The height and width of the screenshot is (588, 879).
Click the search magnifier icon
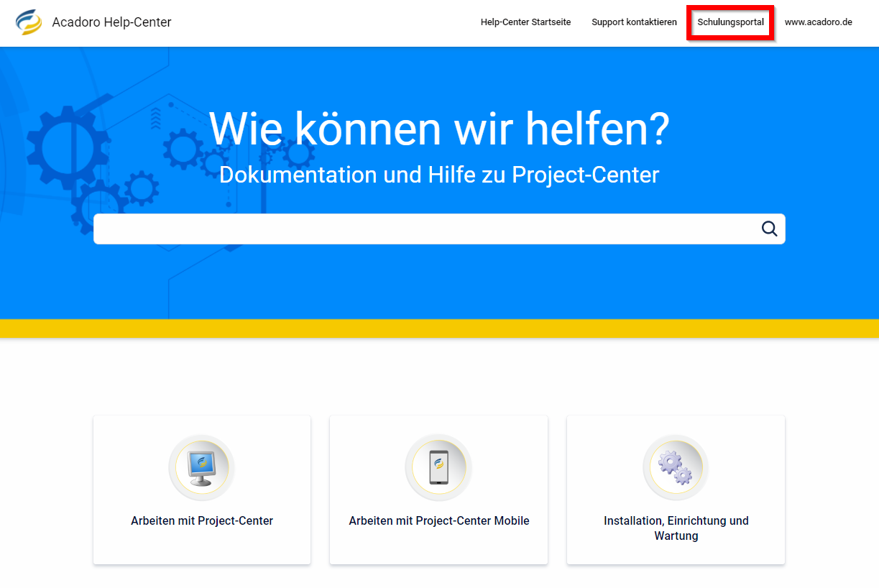coord(769,229)
